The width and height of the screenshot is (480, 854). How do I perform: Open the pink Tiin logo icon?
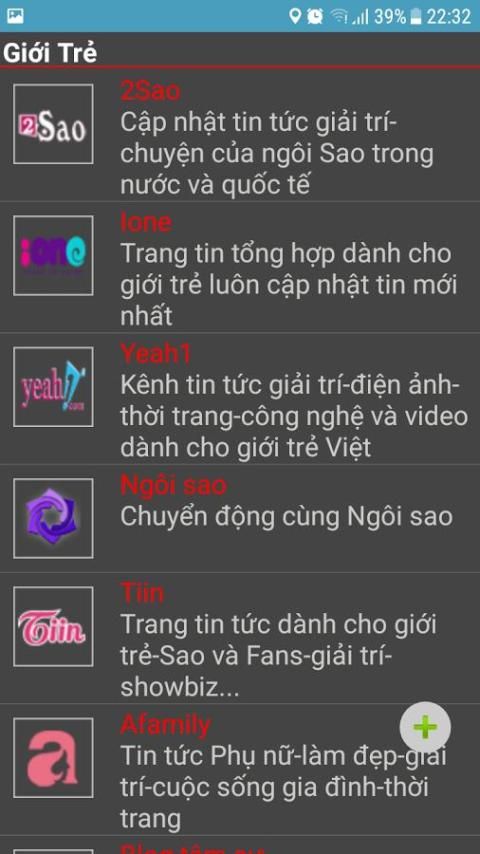53,626
